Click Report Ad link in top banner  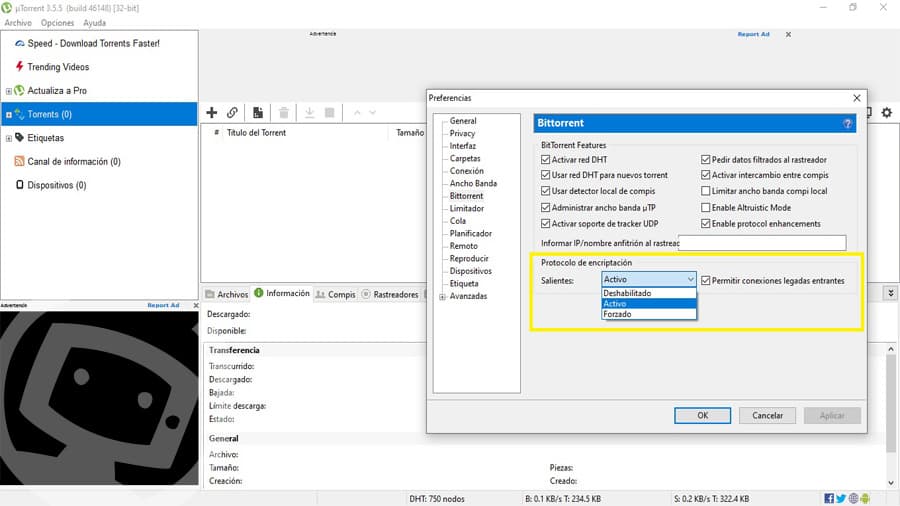pyautogui.click(x=753, y=34)
